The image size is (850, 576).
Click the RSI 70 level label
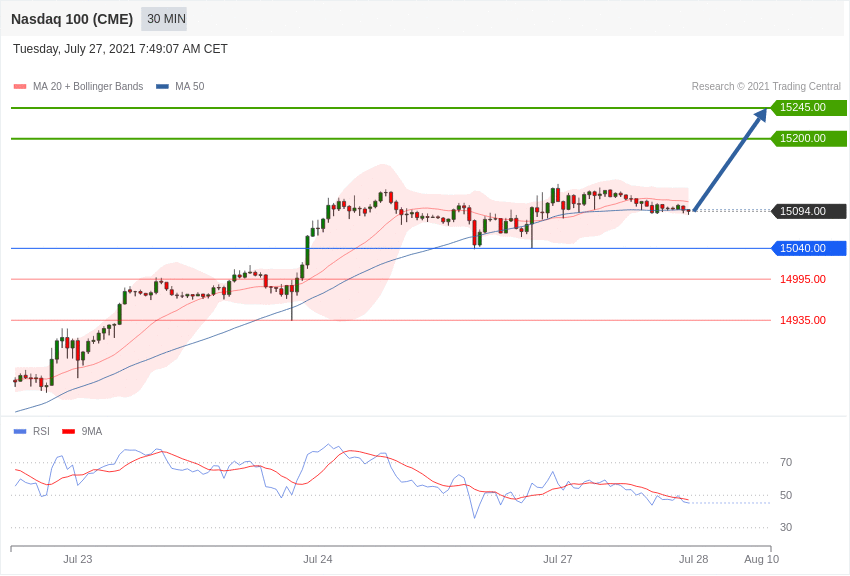786,462
